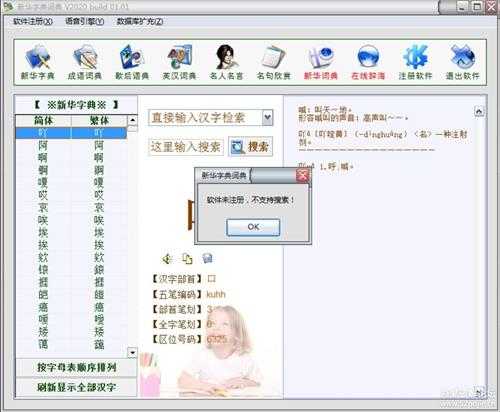Open the 名人名言 famous quotes icon
500x412 pixels.
point(226,62)
